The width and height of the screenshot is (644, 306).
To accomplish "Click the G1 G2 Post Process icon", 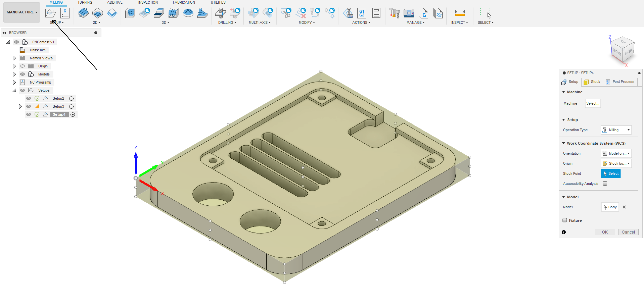I will tap(362, 13).
